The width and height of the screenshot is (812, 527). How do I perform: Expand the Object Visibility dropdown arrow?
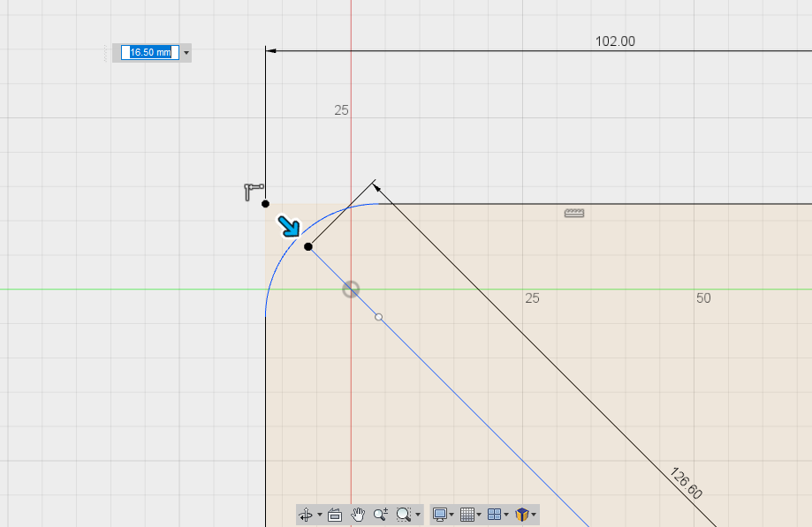click(534, 515)
